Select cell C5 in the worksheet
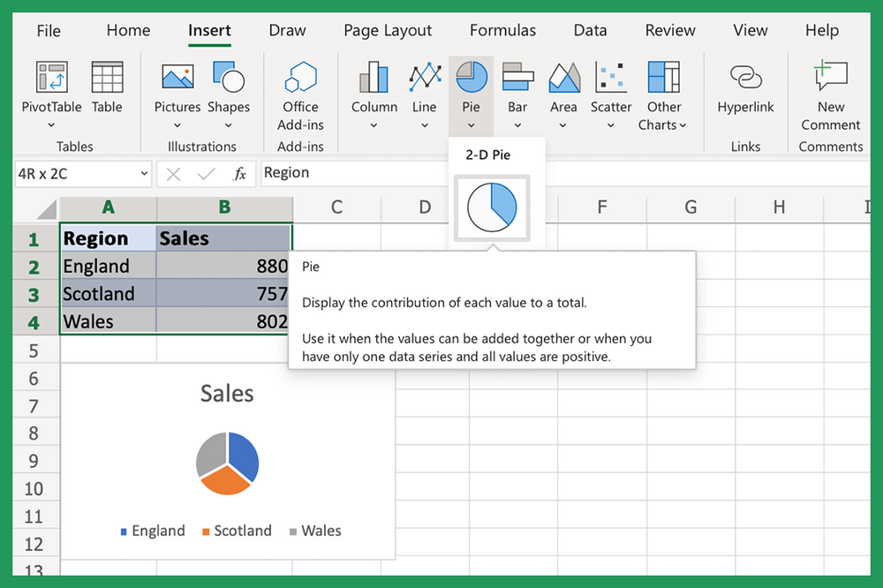Image resolution: width=883 pixels, height=588 pixels. 335,350
